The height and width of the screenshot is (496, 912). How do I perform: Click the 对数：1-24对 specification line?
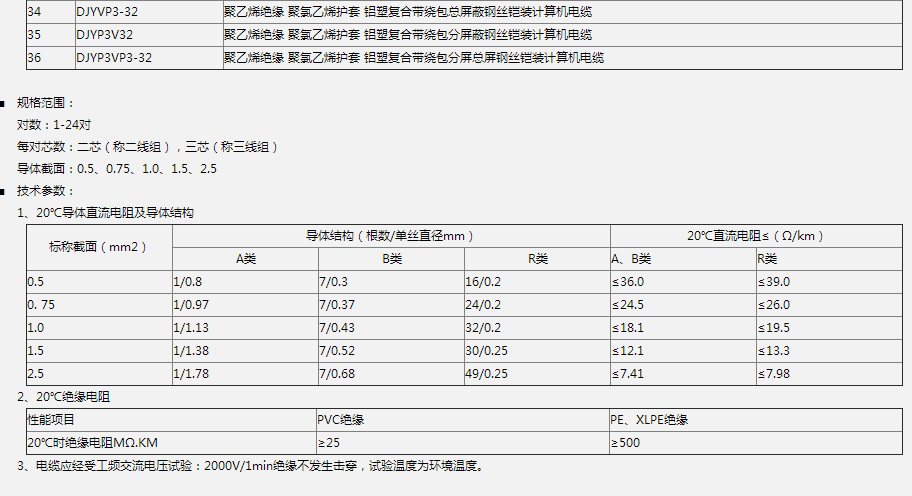[54, 125]
